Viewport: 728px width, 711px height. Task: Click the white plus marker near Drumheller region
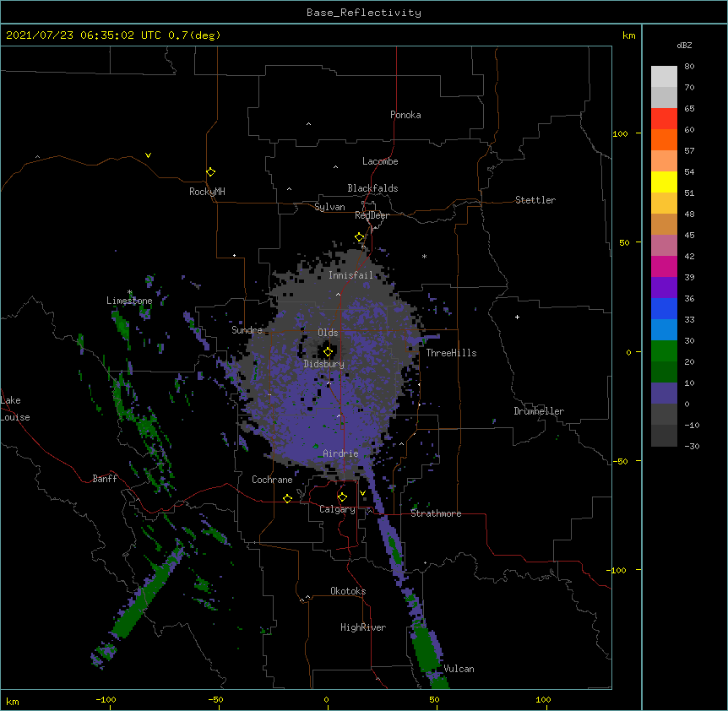(517, 317)
